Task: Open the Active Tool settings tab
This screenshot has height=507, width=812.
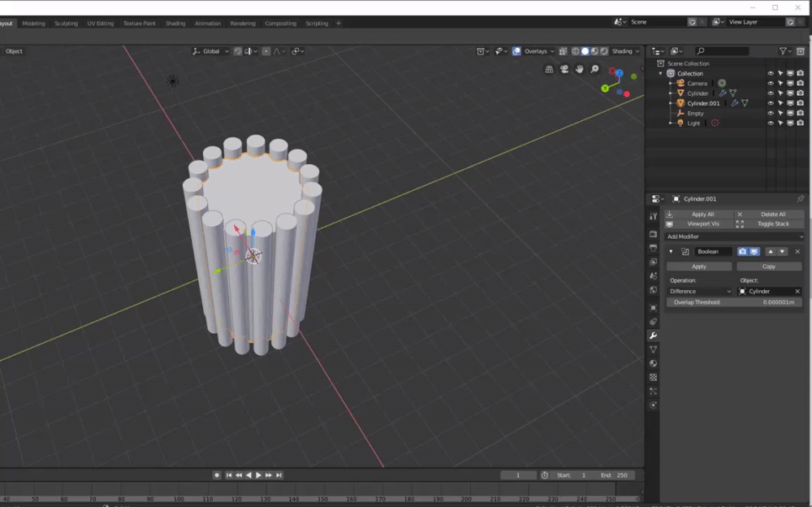Action: (x=654, y=216)
